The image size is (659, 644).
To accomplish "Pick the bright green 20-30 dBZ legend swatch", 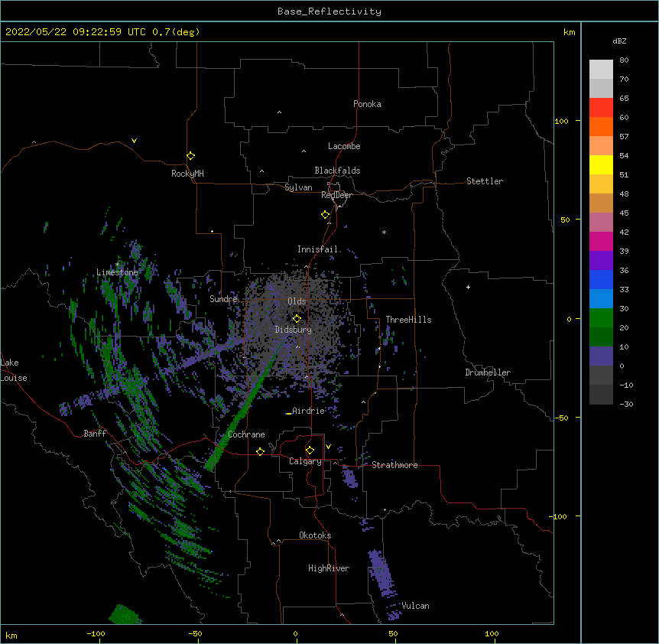I will (x=601, y=318).
